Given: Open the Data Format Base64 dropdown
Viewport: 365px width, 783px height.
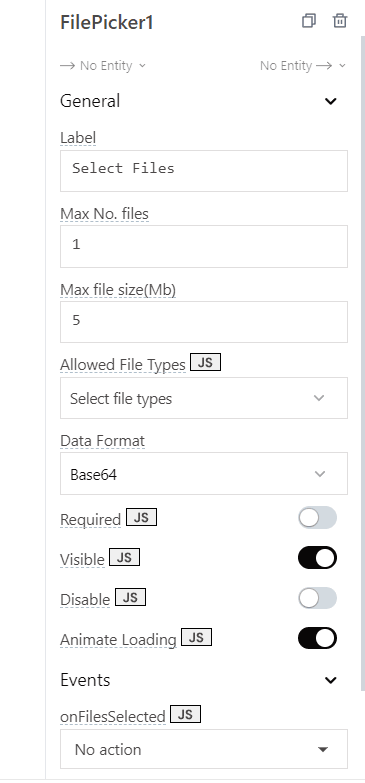Looking at the screenshot, I should coord(204,474).
